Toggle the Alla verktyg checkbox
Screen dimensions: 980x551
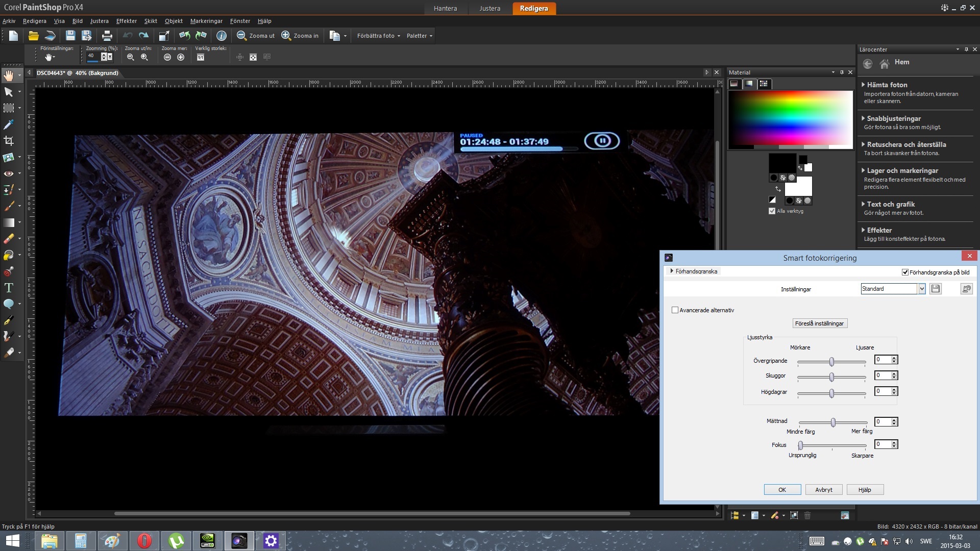pos(772,211)
